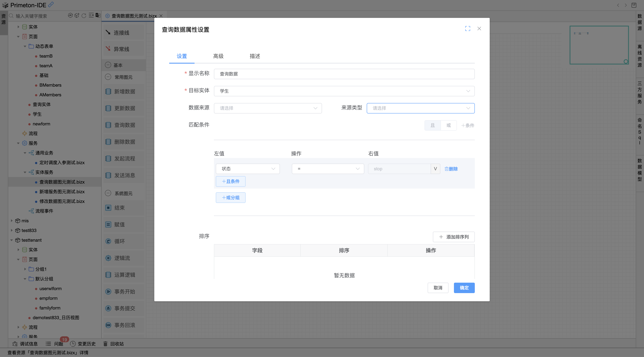The height and width of the screenshot is (357, 644).
Task: Select the 循环 loop element icon
Action: point(108,241)
